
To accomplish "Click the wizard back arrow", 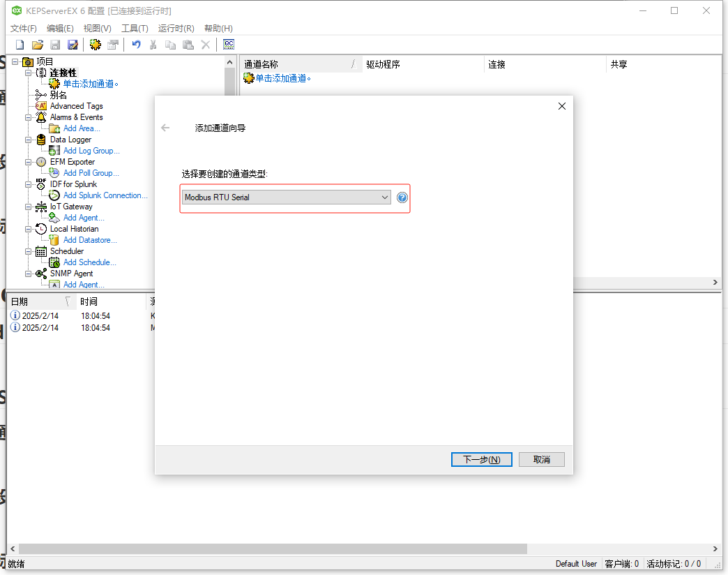I will point(165,128).
